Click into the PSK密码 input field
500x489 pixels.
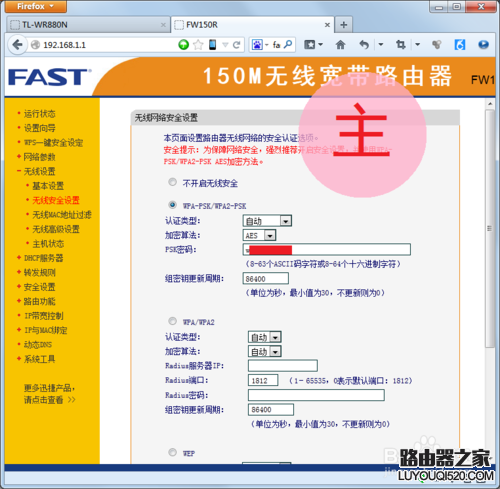[327, 249]
